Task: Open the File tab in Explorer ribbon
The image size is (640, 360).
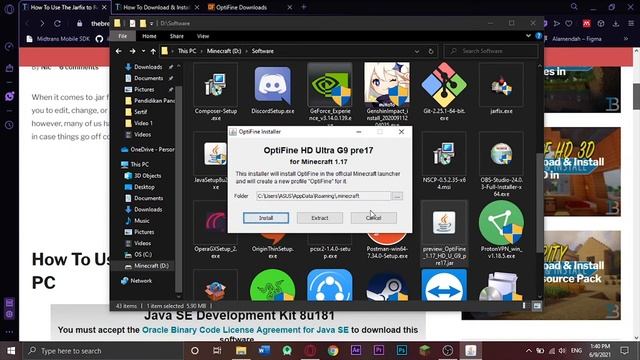Action: 122,36
